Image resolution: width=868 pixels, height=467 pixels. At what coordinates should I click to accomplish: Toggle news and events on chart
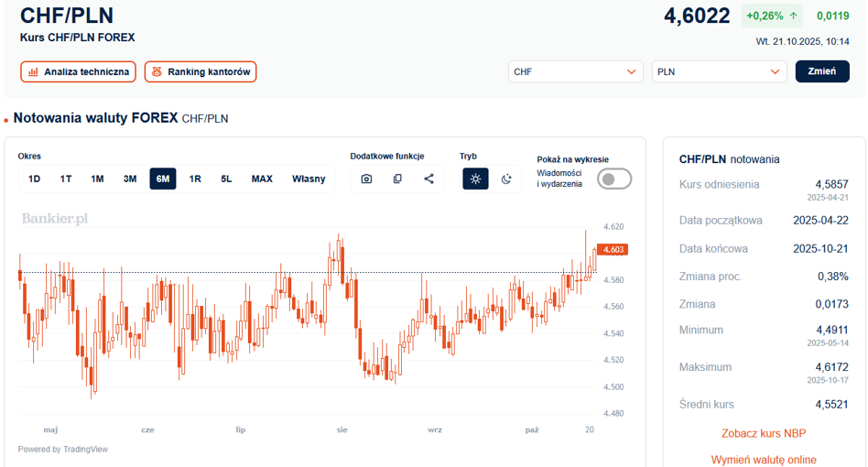pyautogui.click(x=613, y=179)
